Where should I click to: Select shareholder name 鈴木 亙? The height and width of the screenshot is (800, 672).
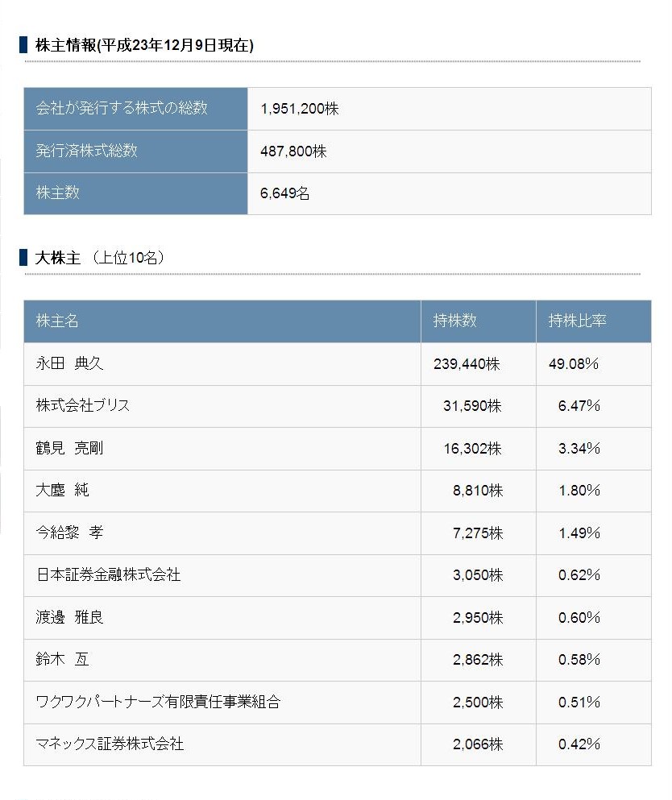point(62,660)
